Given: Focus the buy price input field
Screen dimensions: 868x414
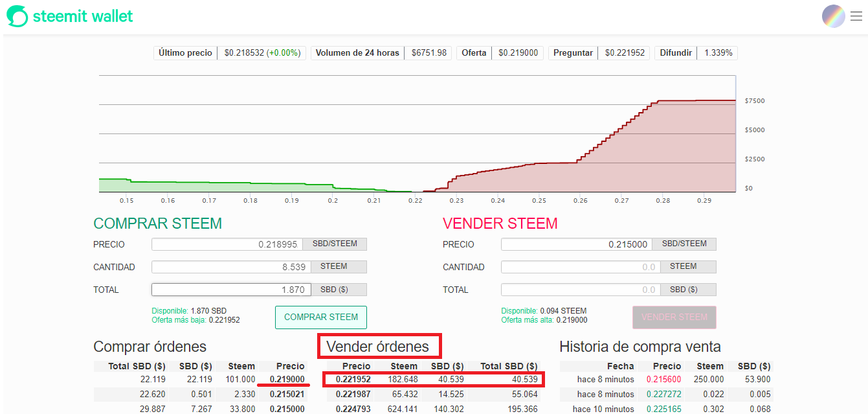Looking at the screenshot, I should (227, 244).
